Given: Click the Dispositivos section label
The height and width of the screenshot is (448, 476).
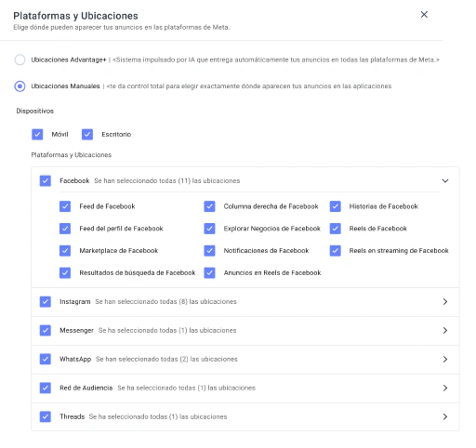Looking at the screenshot, I should point(34,111).
